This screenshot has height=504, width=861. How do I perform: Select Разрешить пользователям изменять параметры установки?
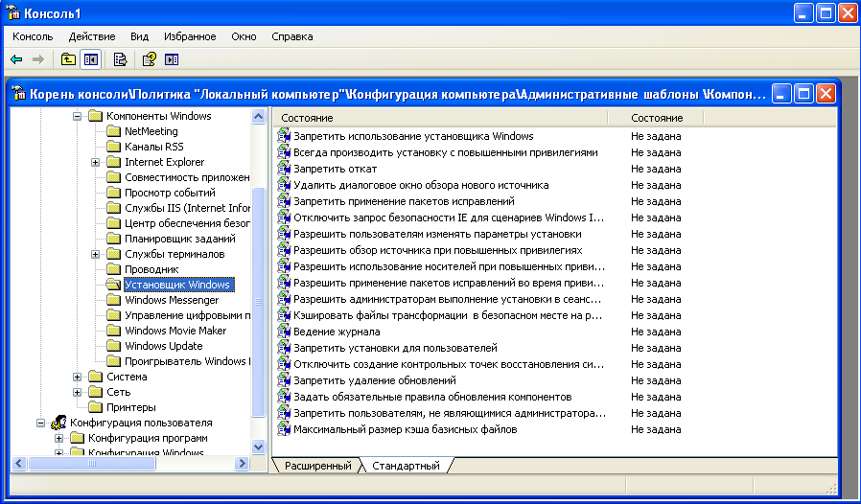tap(437, 234)
